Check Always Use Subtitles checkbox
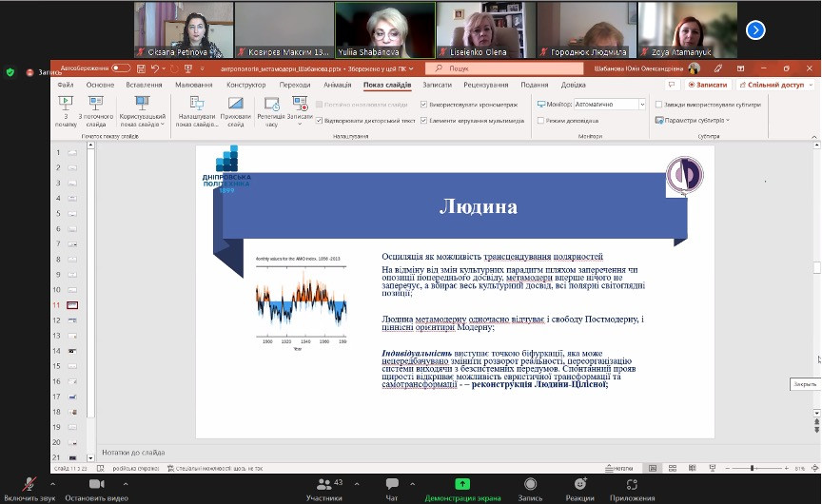The width and height of the screenshot is (822, 504). pos(660,105)
